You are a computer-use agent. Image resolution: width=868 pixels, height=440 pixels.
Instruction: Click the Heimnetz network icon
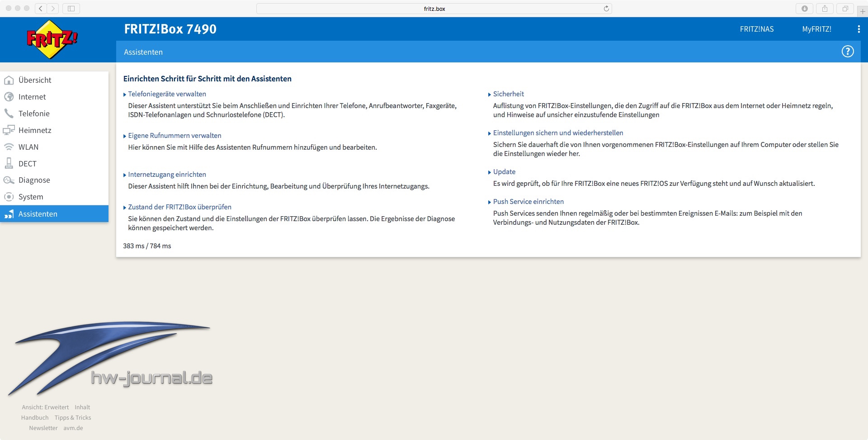point(9,130)
